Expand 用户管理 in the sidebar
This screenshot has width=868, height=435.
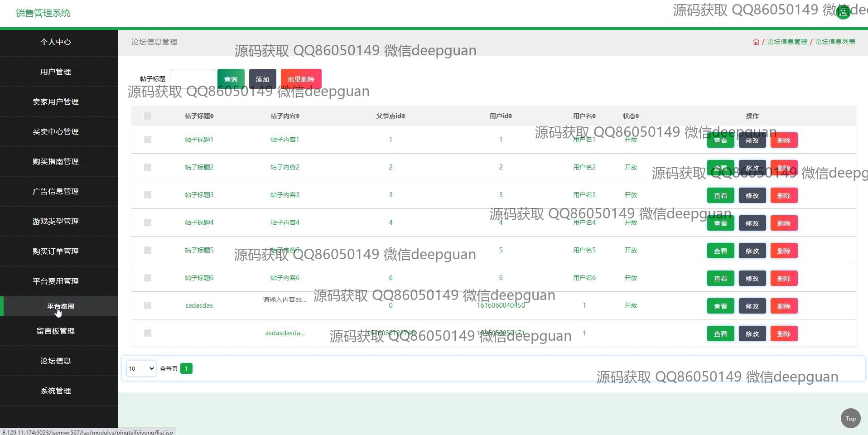click(56, 72)
